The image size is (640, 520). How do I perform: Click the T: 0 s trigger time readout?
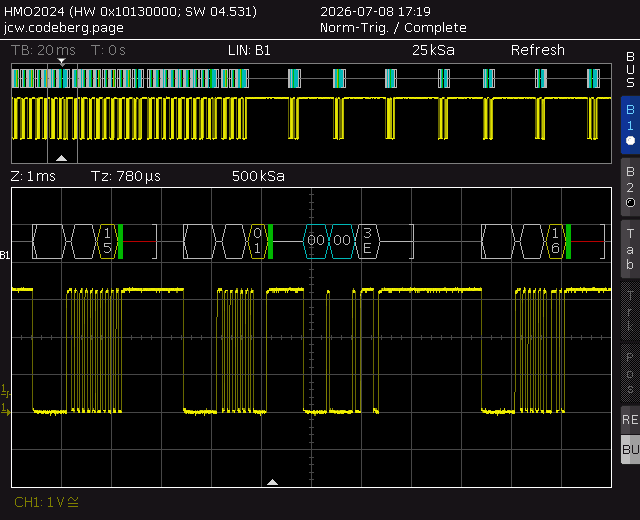(108, 50)
